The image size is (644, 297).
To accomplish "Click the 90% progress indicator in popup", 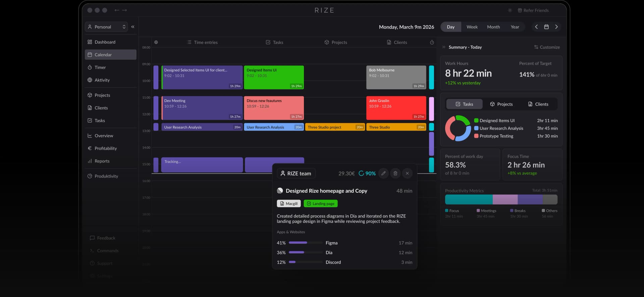I will click(367, 173).
